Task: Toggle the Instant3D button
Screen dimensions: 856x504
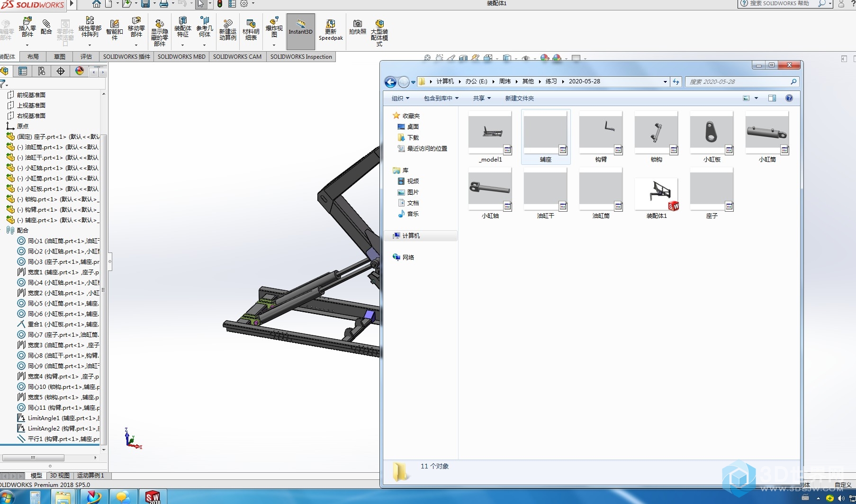Action: (301, 31)
